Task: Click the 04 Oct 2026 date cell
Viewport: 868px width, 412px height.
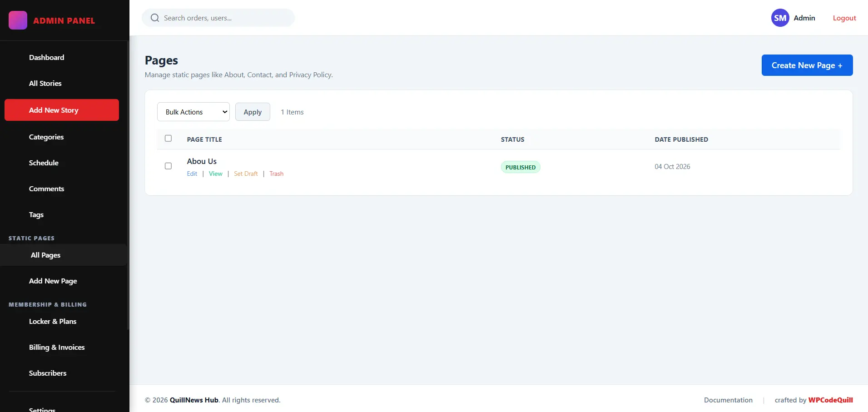Action: (672, 167)
